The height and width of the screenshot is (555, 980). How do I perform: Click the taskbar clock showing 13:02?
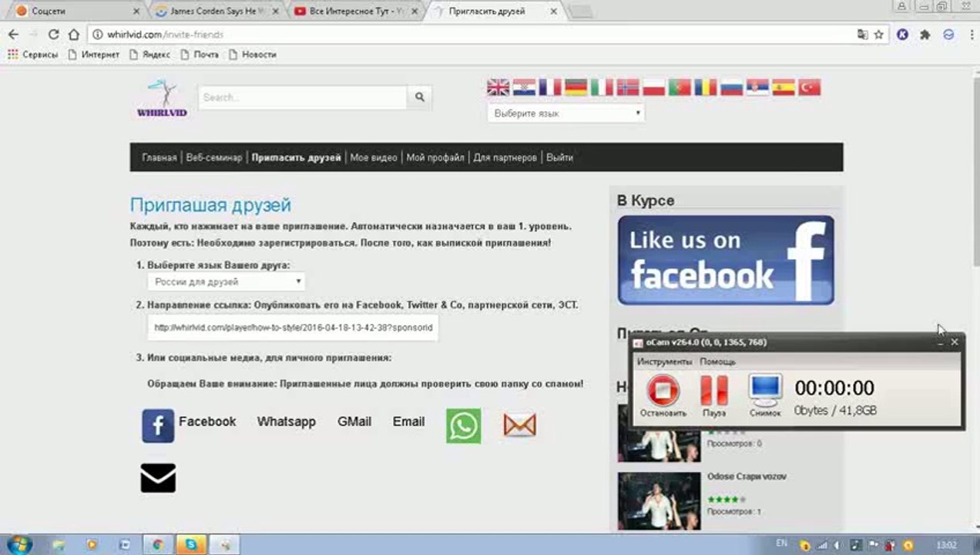click(x=946, y=545)
